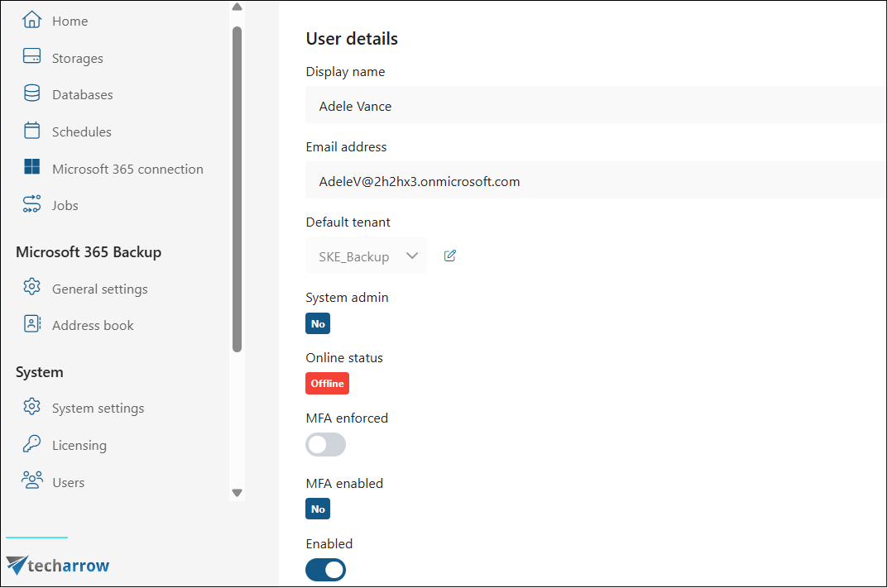
Task: Click the Users people icon
Action: [x=31, y=480]
